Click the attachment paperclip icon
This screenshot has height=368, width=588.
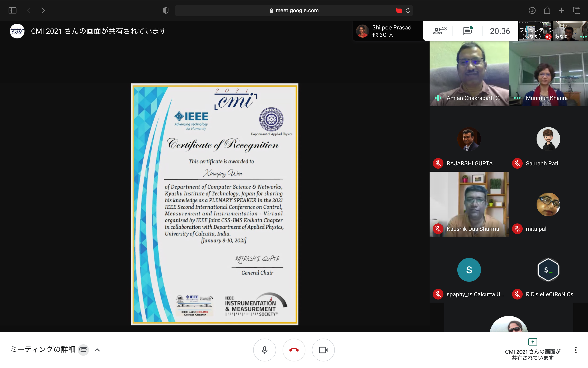[83, 350]
